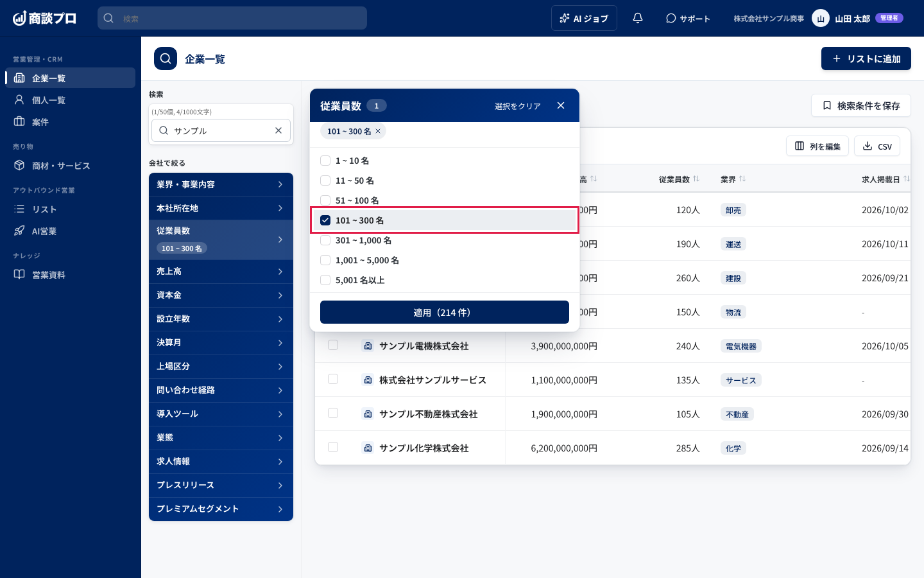This screenshot has width=924, height=578.
Task: Click 検索条件を保存 bookmark button
Action: (x=861, y=105)
